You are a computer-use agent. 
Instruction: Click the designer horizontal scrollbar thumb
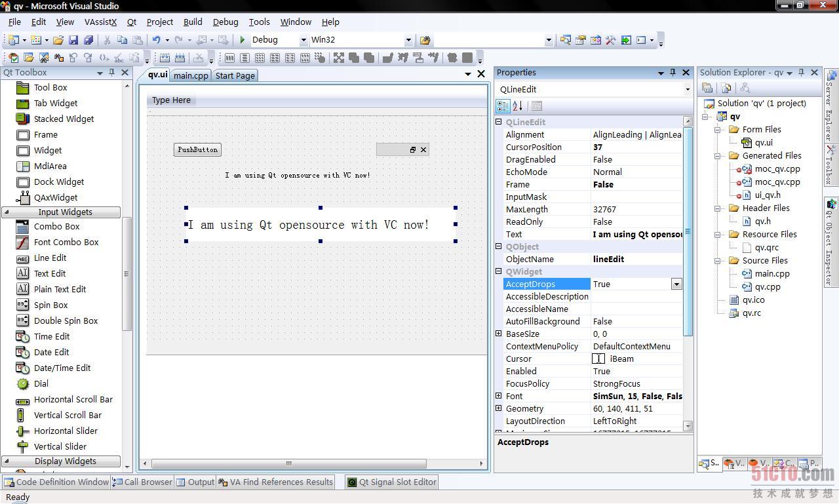pos(288,463)
